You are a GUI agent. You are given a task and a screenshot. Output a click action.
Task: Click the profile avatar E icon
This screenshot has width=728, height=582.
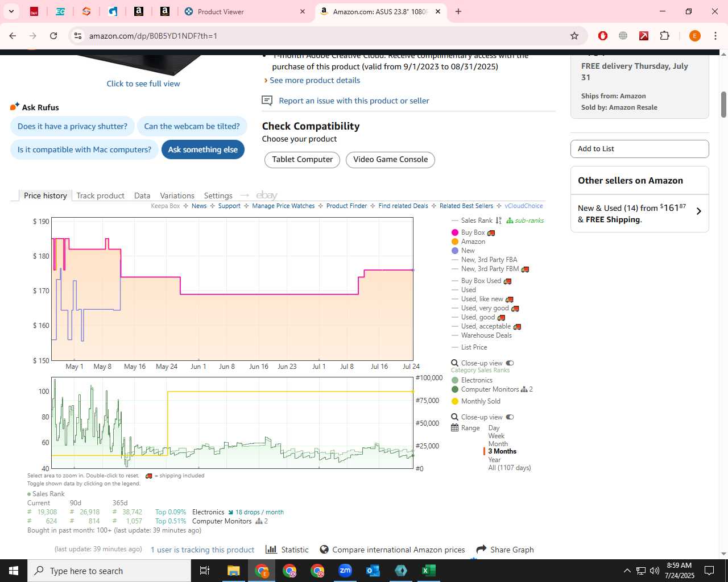[694, 36]
